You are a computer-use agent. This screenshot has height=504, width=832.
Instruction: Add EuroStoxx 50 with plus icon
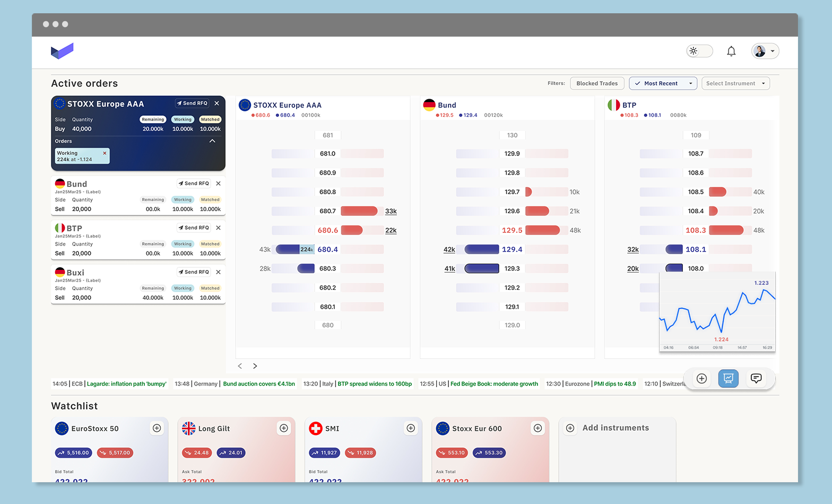(157, 428)
